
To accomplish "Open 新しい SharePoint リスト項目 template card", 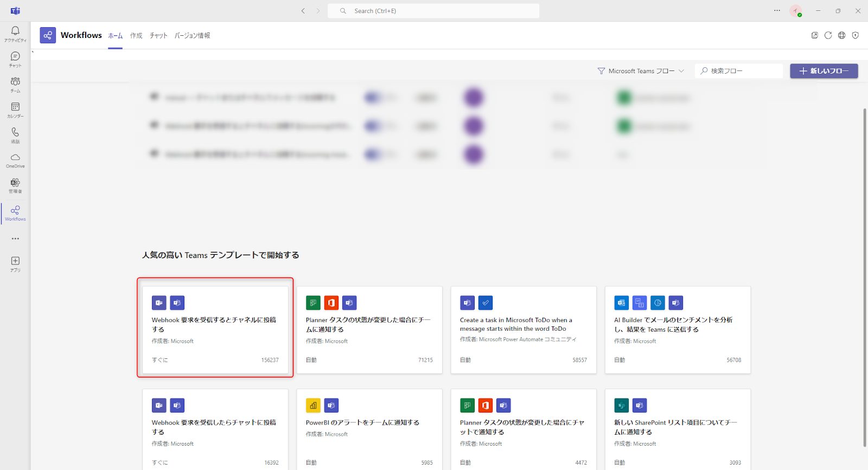I will (x=678, y=429).
